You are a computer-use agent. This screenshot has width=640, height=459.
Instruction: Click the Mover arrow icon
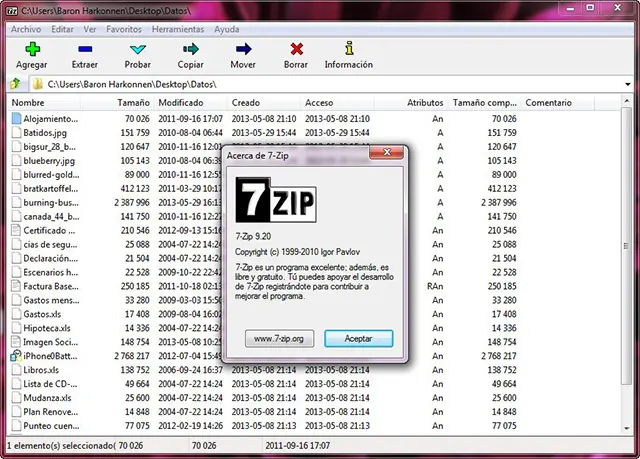pyautogui.click(x=243, y=48)
